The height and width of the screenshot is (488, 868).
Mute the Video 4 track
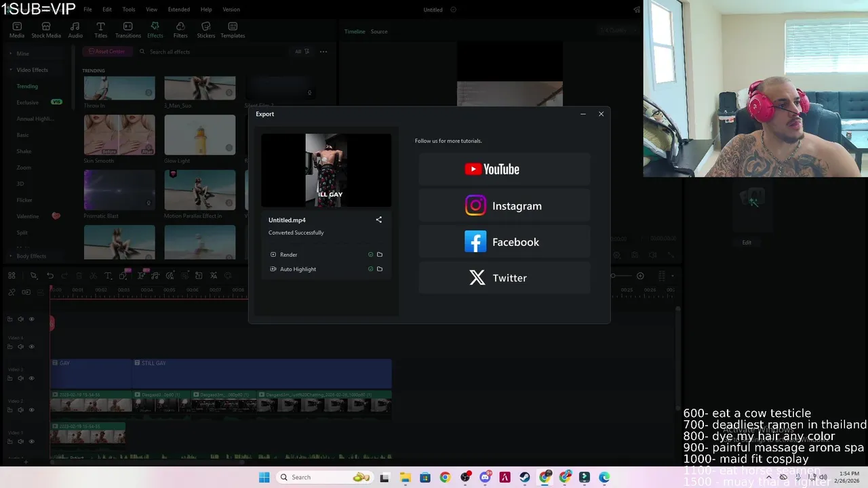pyautogui.click(x=20, y=347)
